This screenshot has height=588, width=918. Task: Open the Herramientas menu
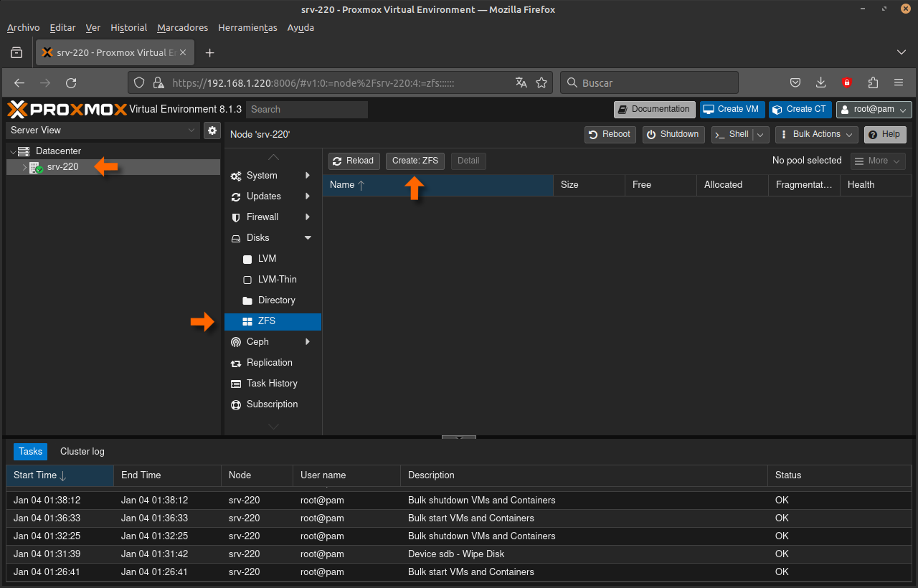click(247, 28)
